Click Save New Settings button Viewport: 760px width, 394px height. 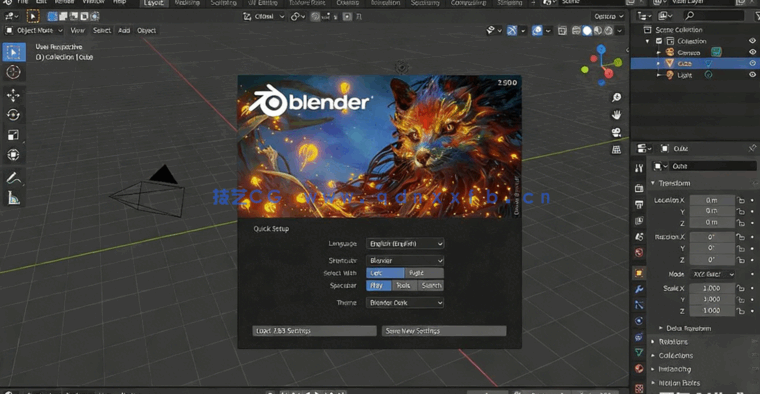(x=444, y=331)
